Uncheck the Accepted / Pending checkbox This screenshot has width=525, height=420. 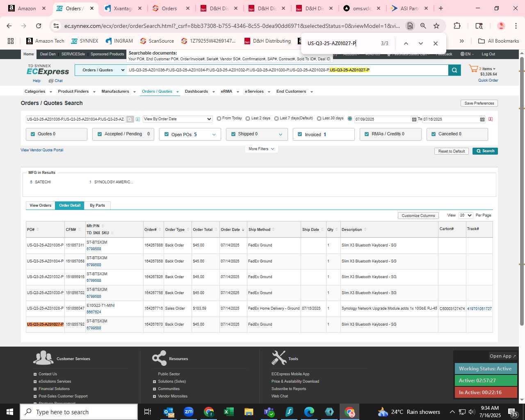coord(100,134)
